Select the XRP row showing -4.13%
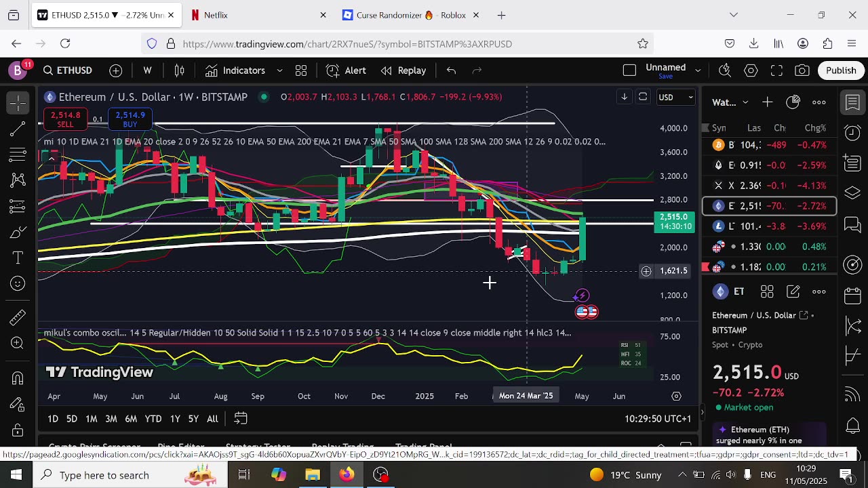The height and width of the screenshot is (488, 868). tap(770, 186)
